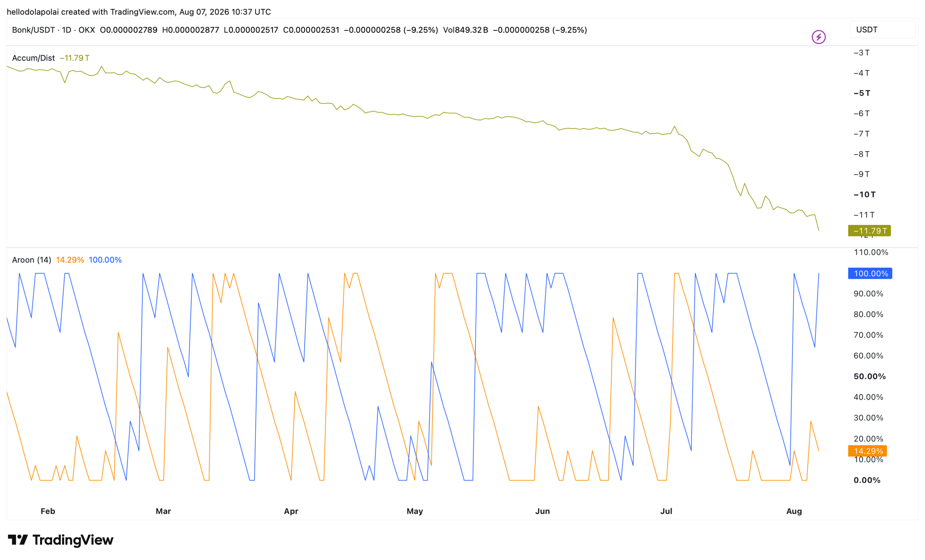Click the −5 T axis label
This screenshot has height=560, width=925.
tap(861, 93)
